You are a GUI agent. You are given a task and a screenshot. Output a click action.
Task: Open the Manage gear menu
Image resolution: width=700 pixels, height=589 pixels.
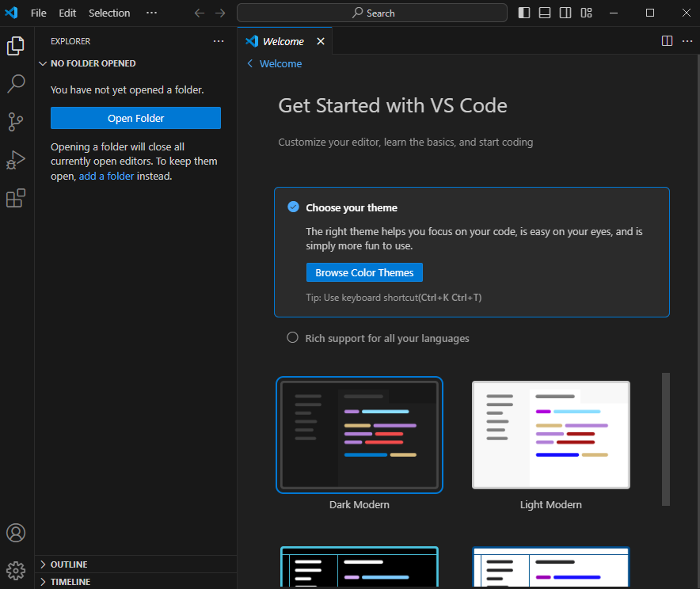click(x=16, y=571)
